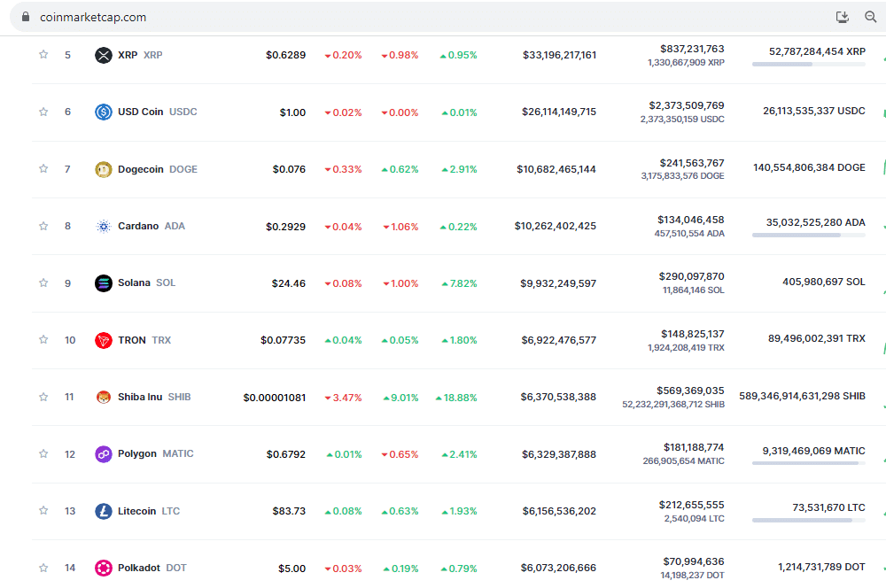Open Polygon 24h volume $181,188,774
Screen dimensions: 886x588
tap(694, 447)
